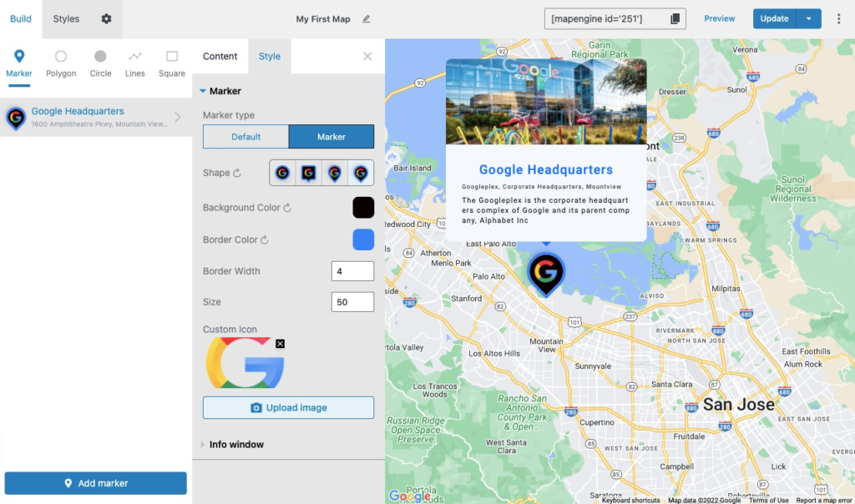Select the Circle drawing tool
Screen dimensions: 855x504
(100, 63)
